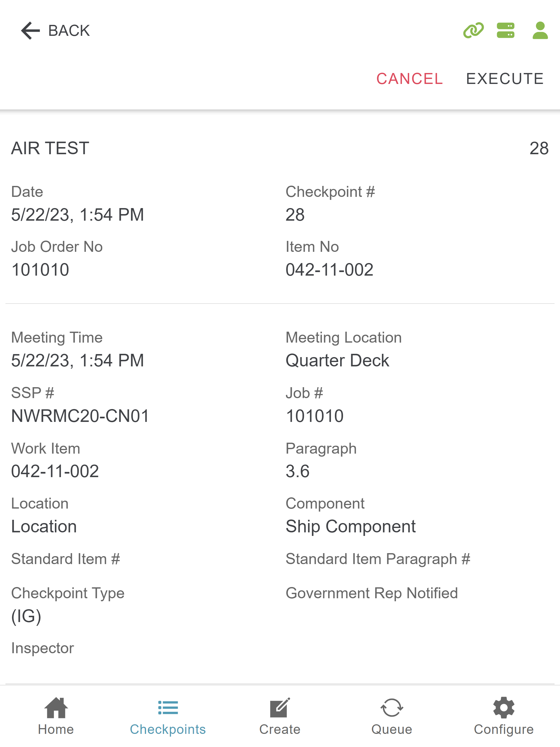Viewport: 560px width, 747px height.
Task: Tap the Government Rep Notified field
Action: tap(372, 593)
